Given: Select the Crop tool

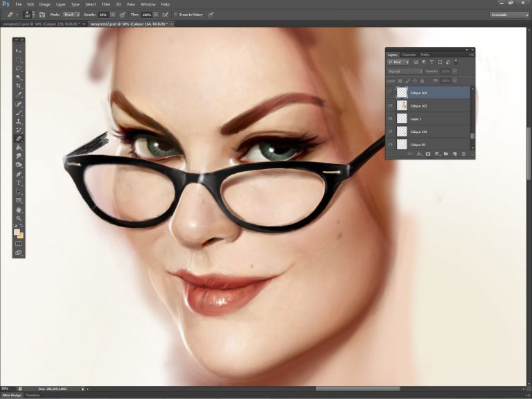Looking at the screenshot, I should point(19,86).
